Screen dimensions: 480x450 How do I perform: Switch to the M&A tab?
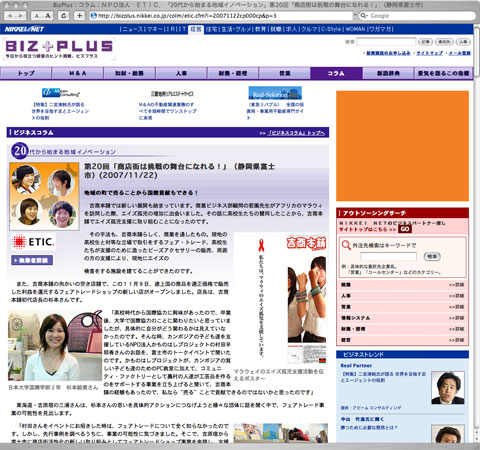point(78,73)
